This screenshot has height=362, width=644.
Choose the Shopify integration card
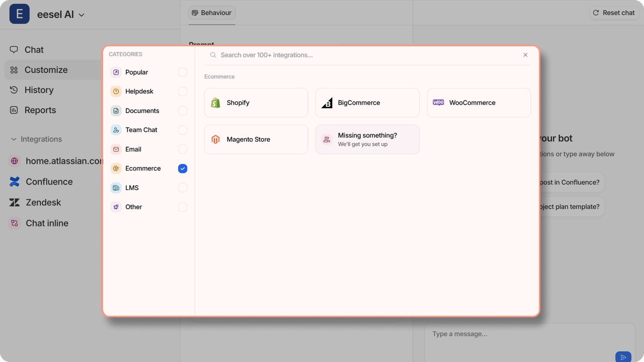[256, 103]
